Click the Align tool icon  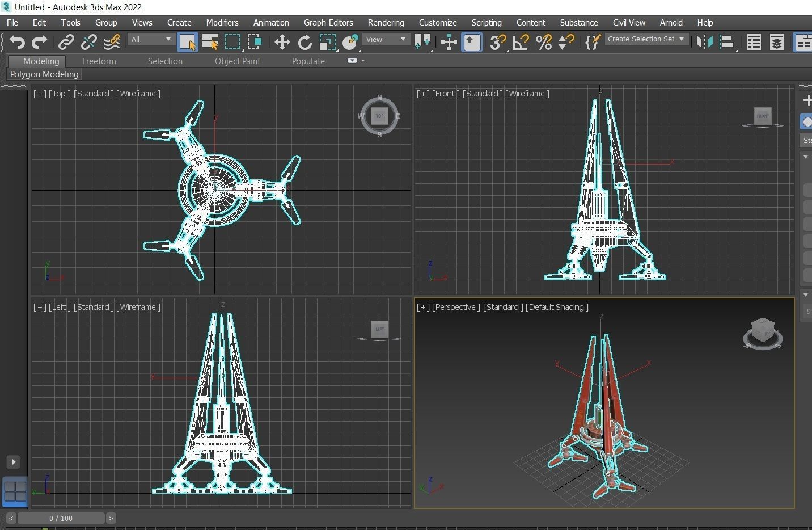727,42
